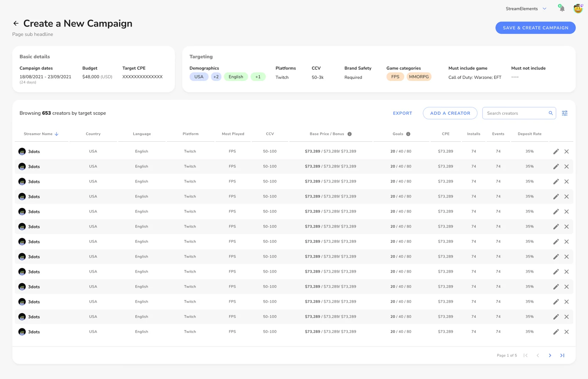The image size is (588, 379).
Task: Click the info icon beside Goals
Action: pyautogui.click(x=408, y=134)
